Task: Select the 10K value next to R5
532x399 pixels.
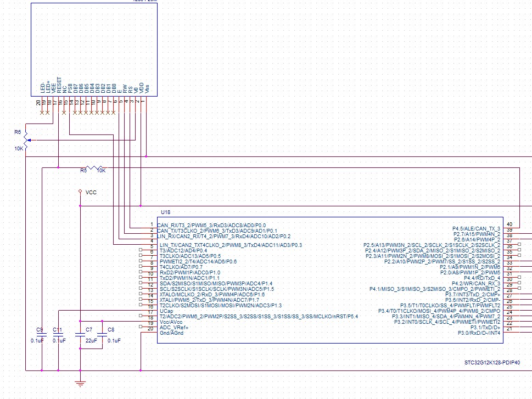Action: click(102, 170)
